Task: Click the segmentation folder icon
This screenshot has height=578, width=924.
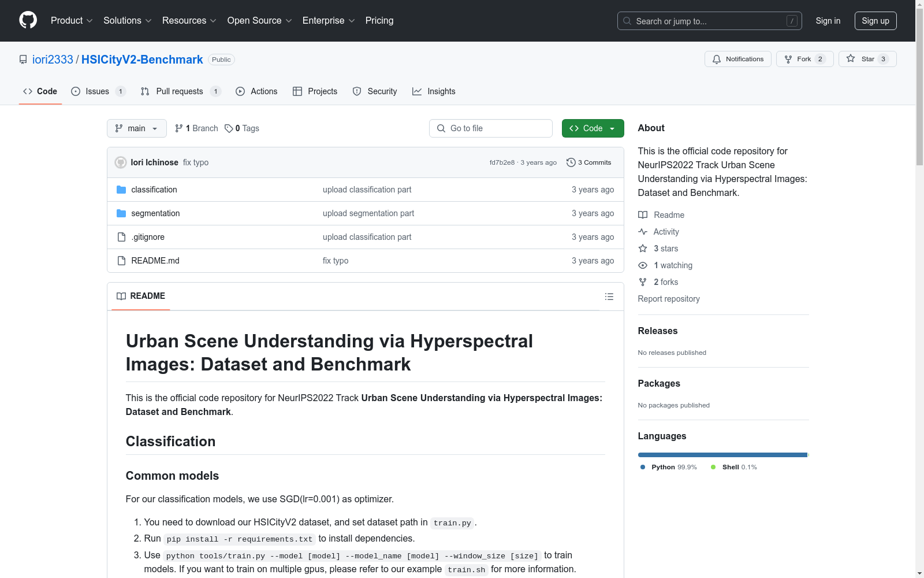Action: point(121,213)
